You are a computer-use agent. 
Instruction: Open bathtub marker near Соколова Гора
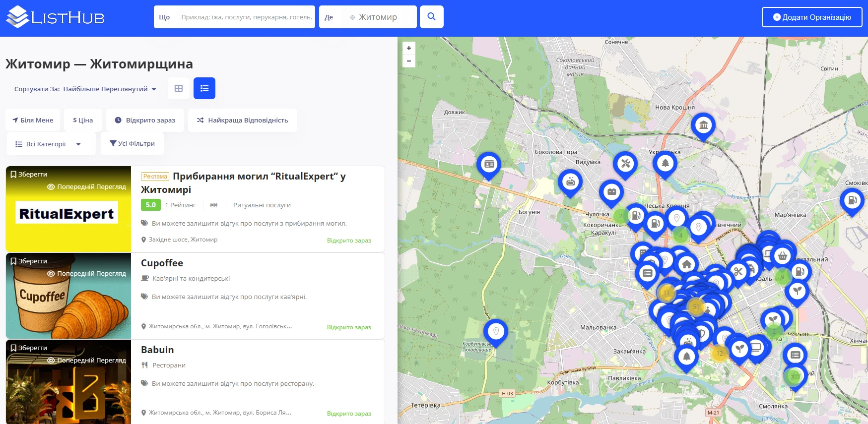(570, 182)
